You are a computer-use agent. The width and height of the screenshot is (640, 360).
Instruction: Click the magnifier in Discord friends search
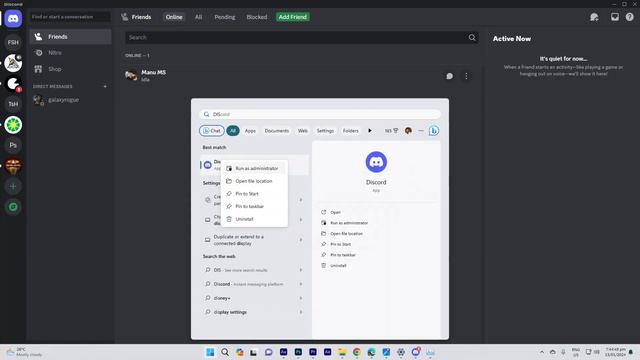472,38
